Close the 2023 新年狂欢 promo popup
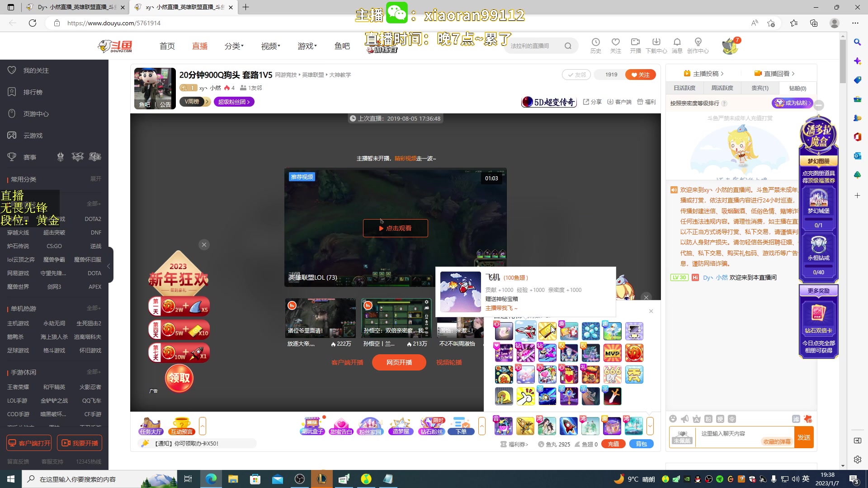868x488 pixels. pos(204,244)
